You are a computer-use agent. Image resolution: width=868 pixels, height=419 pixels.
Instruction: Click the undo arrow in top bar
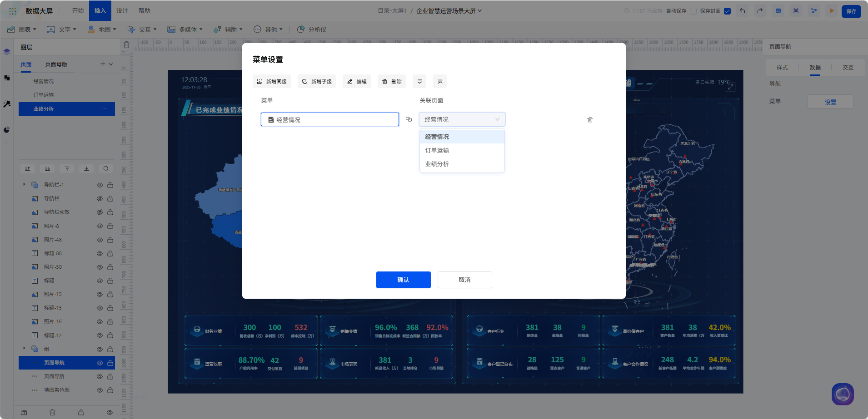pyautogui.click(x=742, y=11)
